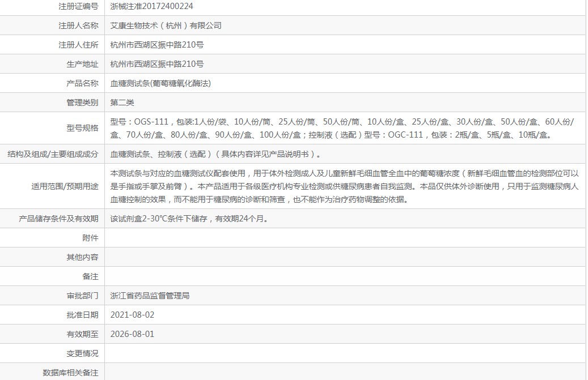The width and height of the screenshot is (588, 380).
Task: Click the intended-use paragraph starting 本测试条
Action: [x=344, y=186]
